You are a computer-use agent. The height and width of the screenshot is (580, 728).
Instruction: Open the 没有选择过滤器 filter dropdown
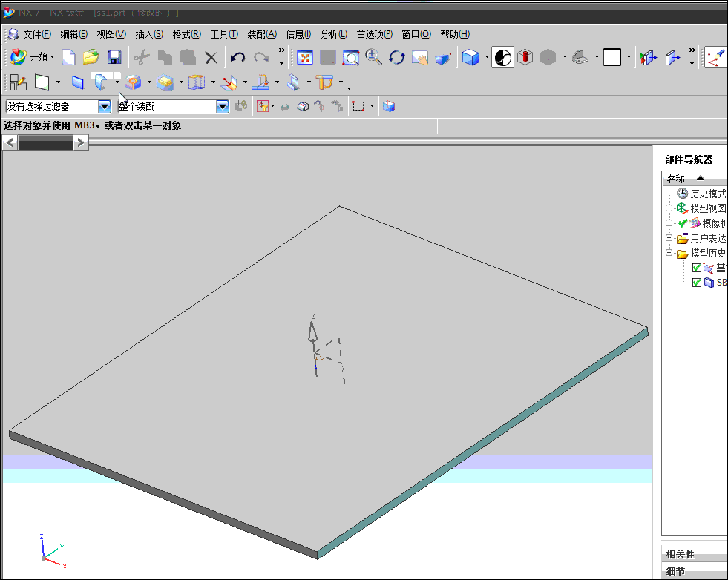tap(105, 106)
